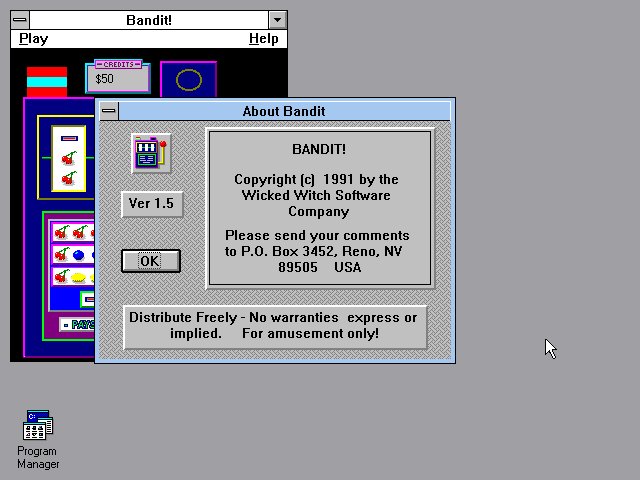Click the Bandit! window title bar

click(x=149, y=20)
